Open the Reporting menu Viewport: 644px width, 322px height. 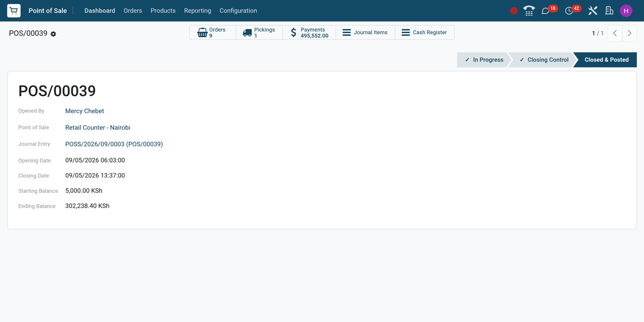(198, 11)
